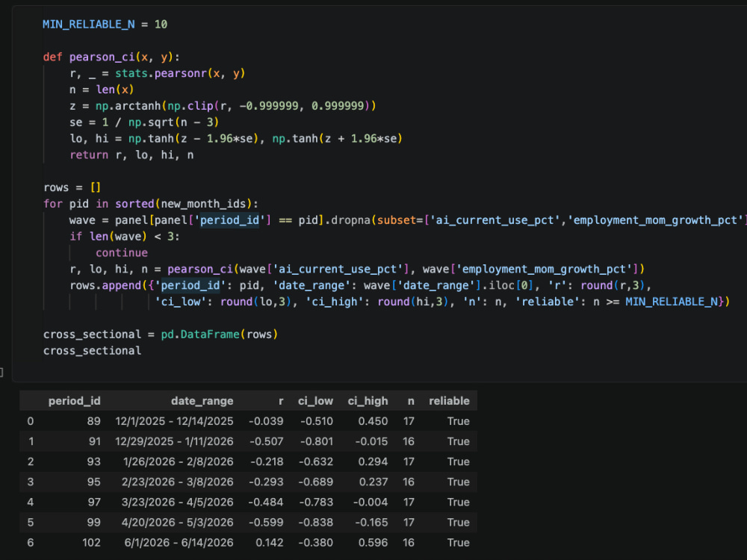Click r value 0.142

[x=269, y=542]
